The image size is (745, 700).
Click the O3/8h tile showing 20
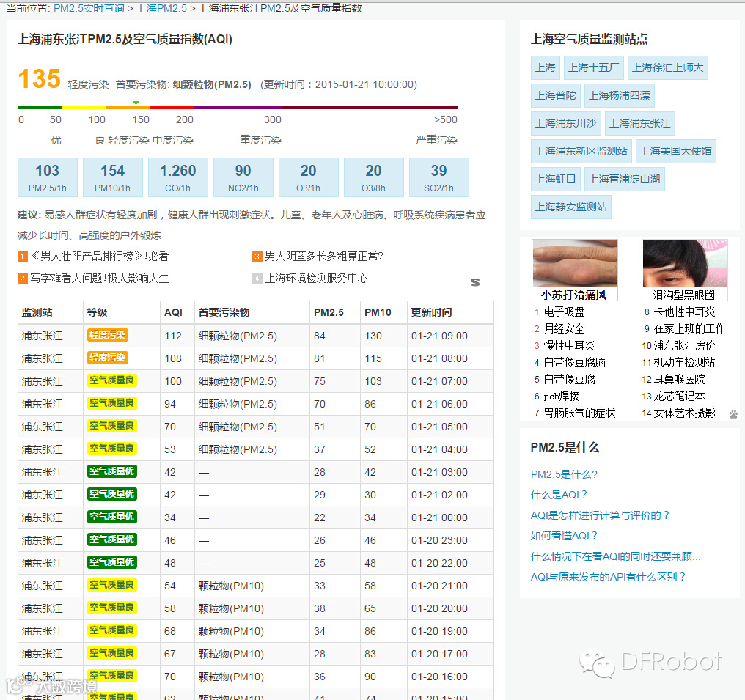373,177
